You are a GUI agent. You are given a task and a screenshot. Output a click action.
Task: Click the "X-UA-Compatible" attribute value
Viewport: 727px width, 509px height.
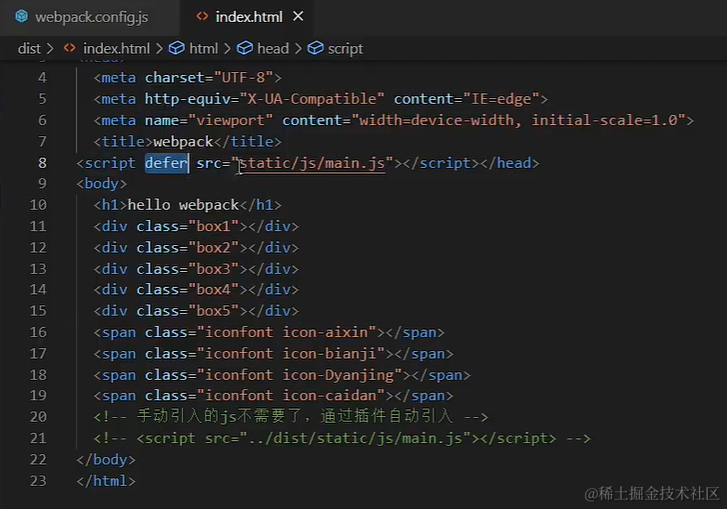tap(312, 99)
